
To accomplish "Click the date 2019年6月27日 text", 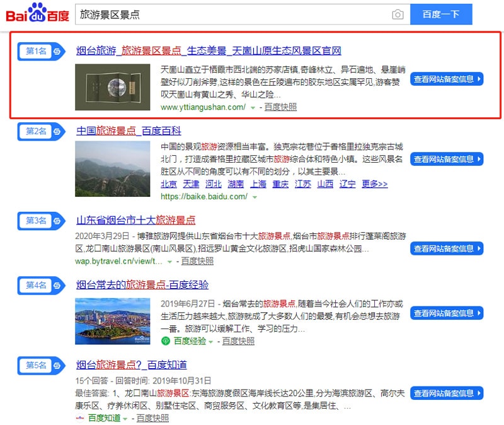I will [187, 304].
